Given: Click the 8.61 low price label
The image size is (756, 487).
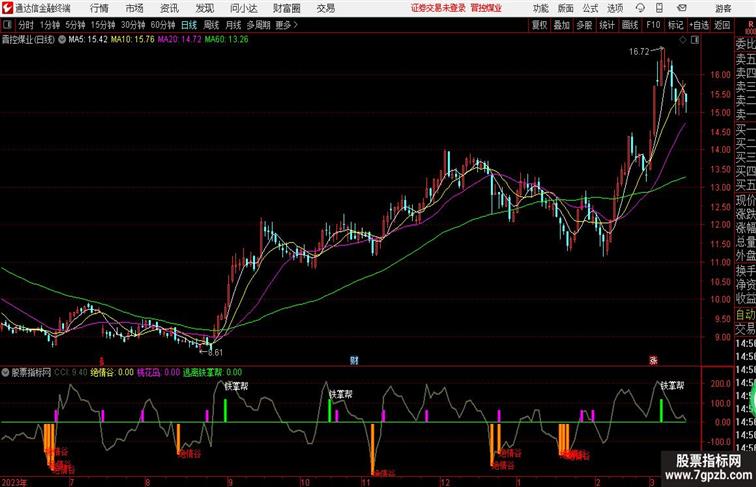Looking at the screenshot, I should (215, 352).
